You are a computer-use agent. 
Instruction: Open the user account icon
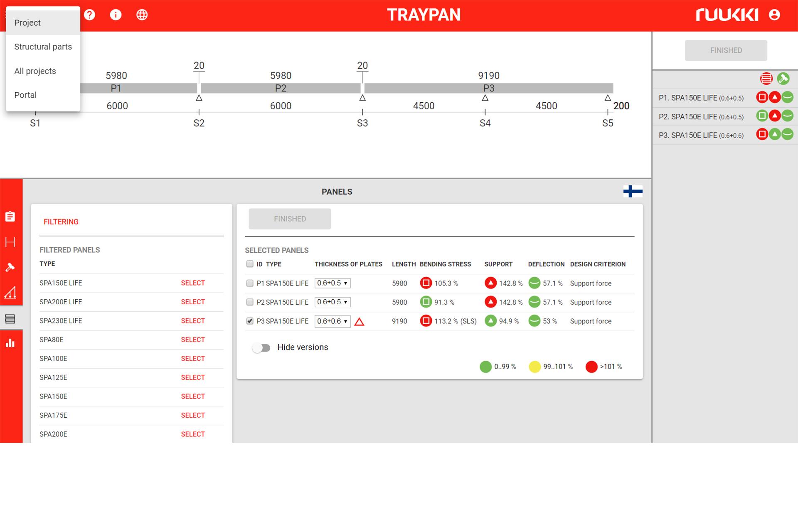point(774,15)
